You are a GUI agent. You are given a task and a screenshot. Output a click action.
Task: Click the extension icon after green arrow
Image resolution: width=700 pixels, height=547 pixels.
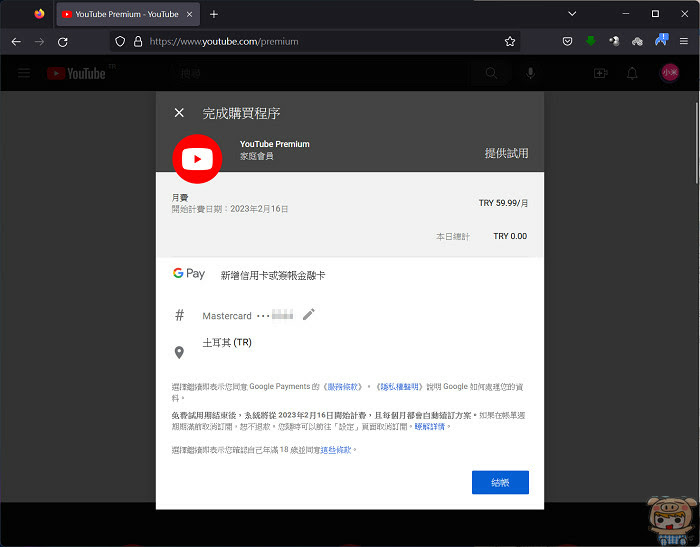click(x=614, y=41)
